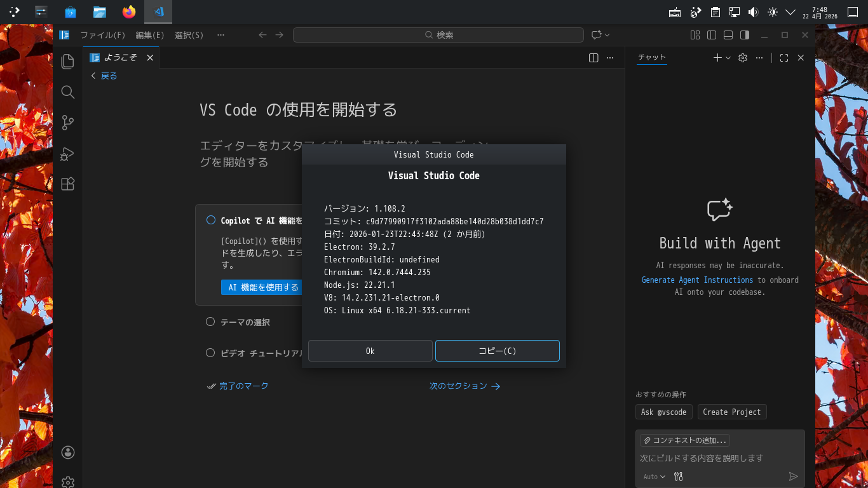Open the Explorer view in activity bar
Viewport: 868px width, 488px height.
[x=68, y=61]
